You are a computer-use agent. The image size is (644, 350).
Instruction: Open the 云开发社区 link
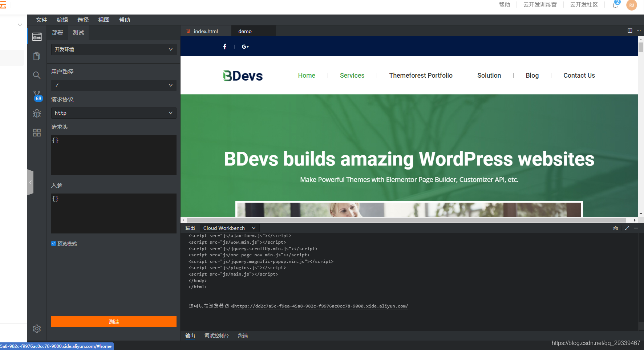(584, 5)
